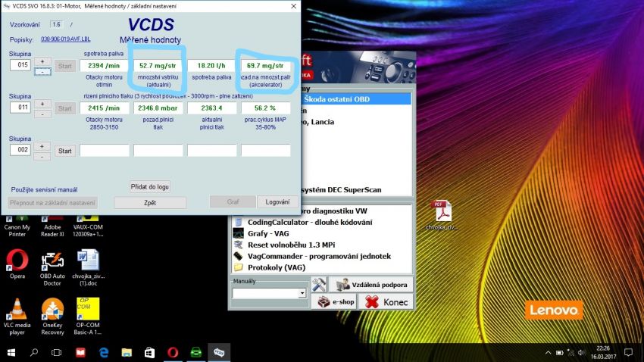644x362 pixels.
Task: Open the Windows Store taskbar icon
Action: pos(149,352)
